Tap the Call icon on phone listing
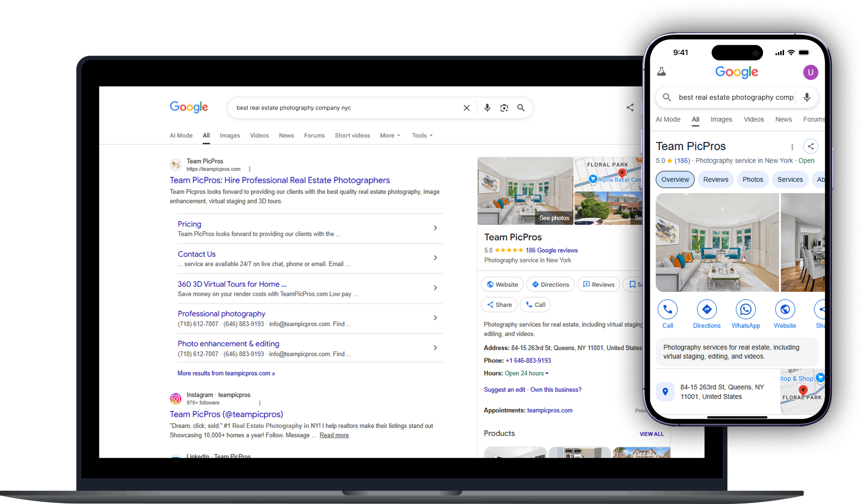Viewport: 864px width, 504px height. point(667,310)
